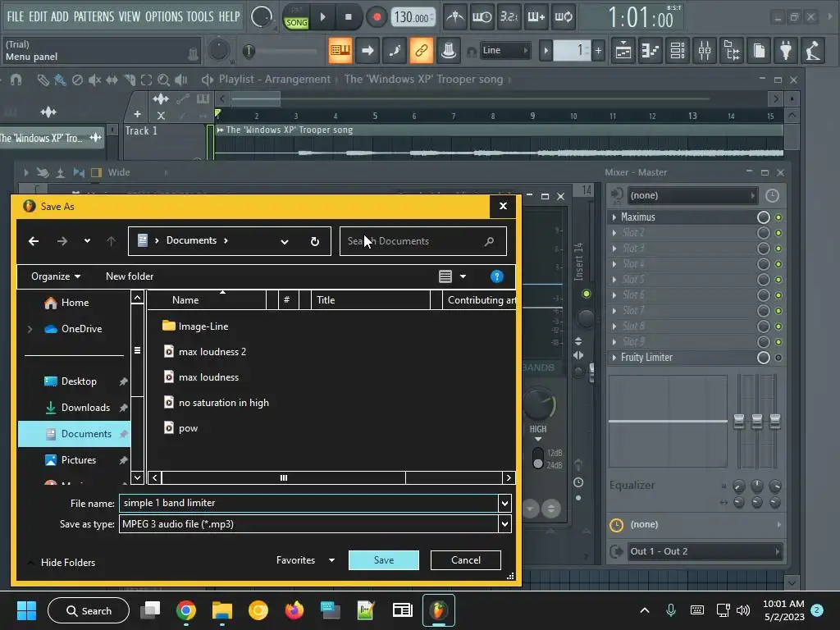Click the stamp tool icon
This screenshot has width=840, height=630.
(x=449, y=50)
